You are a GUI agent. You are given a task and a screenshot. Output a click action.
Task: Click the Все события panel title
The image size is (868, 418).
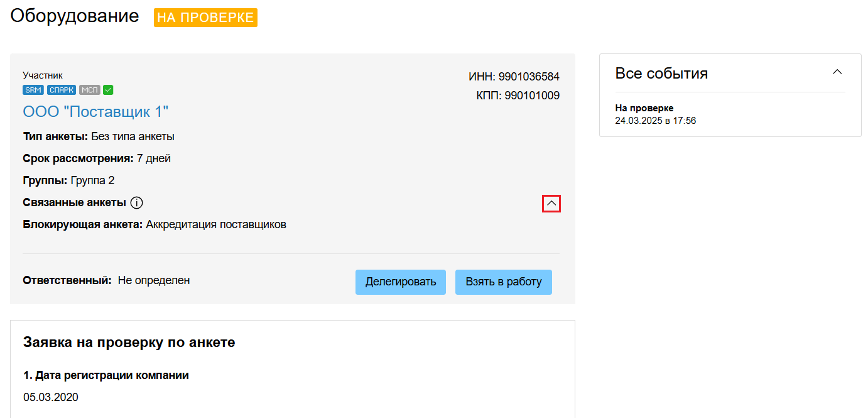tap(661, 74)
